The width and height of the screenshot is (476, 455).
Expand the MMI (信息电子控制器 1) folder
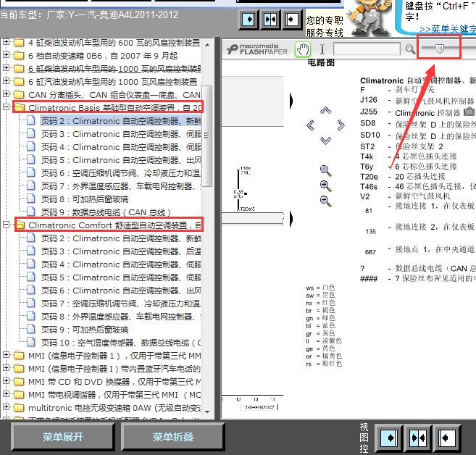[x=6, y=355]
